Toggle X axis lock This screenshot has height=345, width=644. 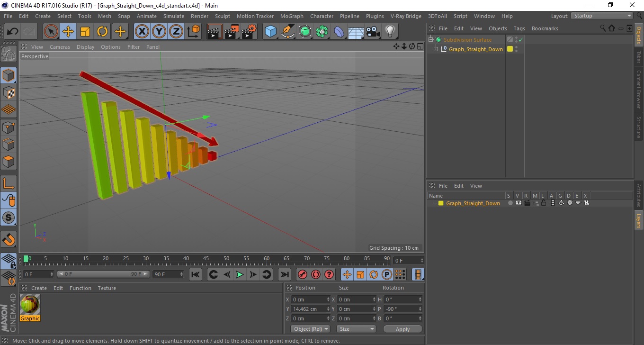(x=142, y=32)
